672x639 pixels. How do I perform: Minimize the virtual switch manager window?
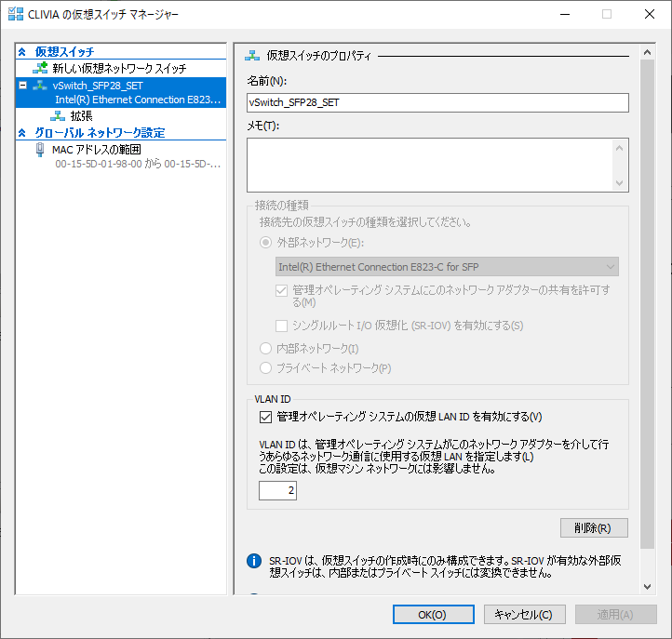(x=565, y=14)
